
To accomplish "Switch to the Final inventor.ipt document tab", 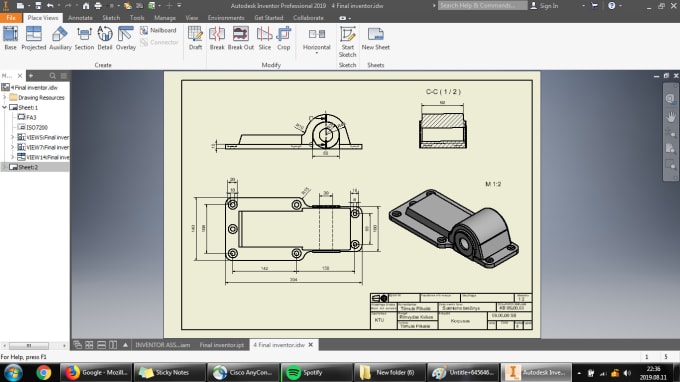I will tap(222, 345).
